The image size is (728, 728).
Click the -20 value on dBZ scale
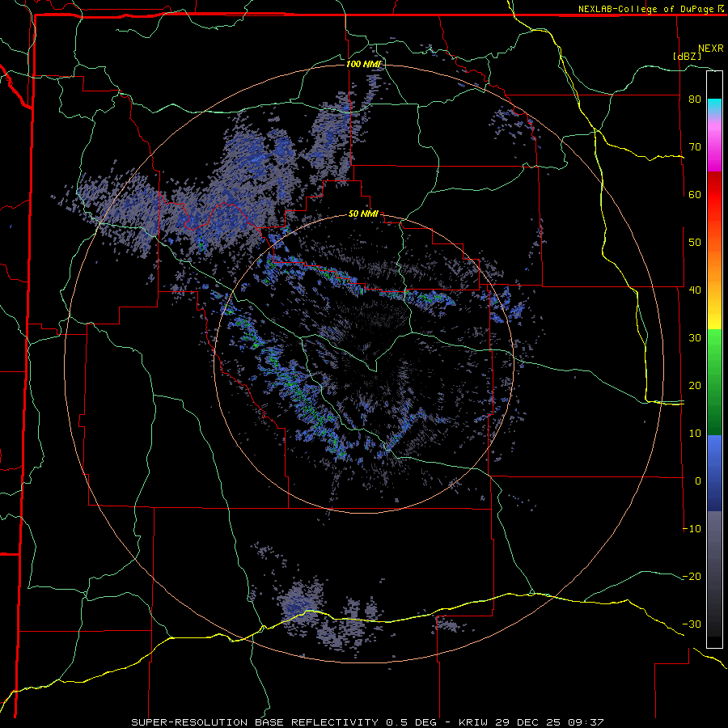(x=692, y=577)
